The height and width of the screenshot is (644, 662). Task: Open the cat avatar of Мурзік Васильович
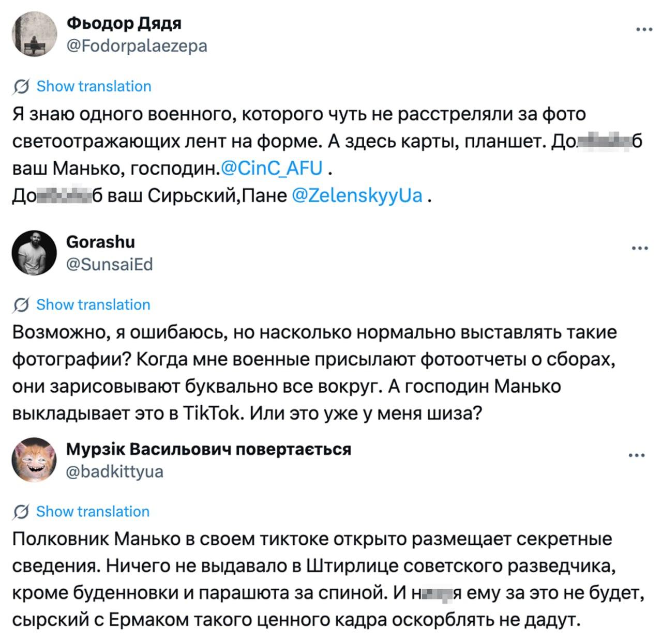34,459
